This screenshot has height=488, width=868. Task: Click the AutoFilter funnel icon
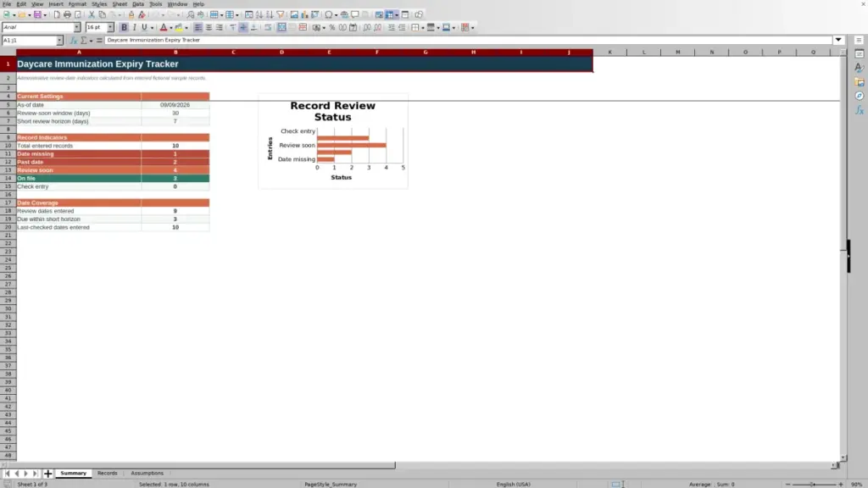pyautogui.click(x=281, y=15)
